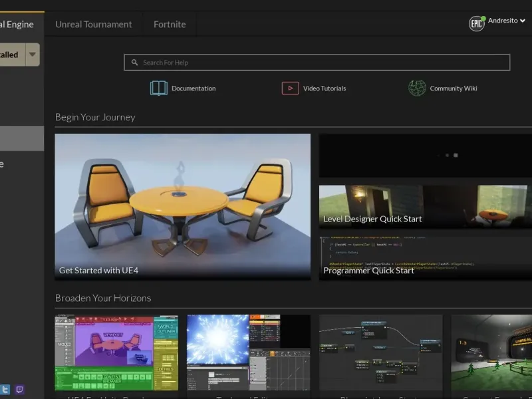Open the Twitch social icon
532x399 pixels.
pos(19,389)
